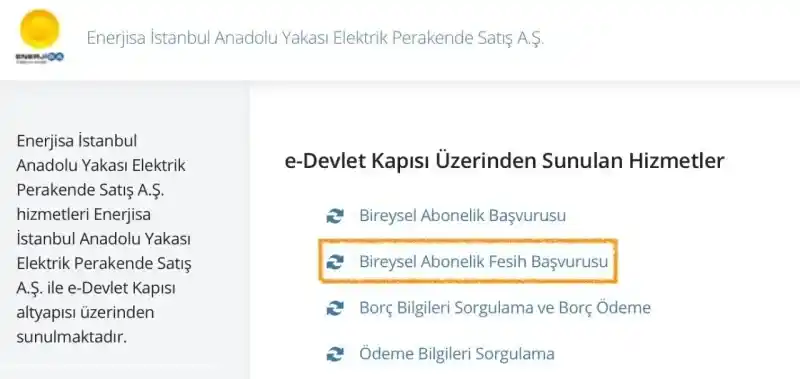Screen dimensions: 800x379
Task: Click the yellow sun Enerjisa logo
Action: pyautogui.click(x=40, y=29)
